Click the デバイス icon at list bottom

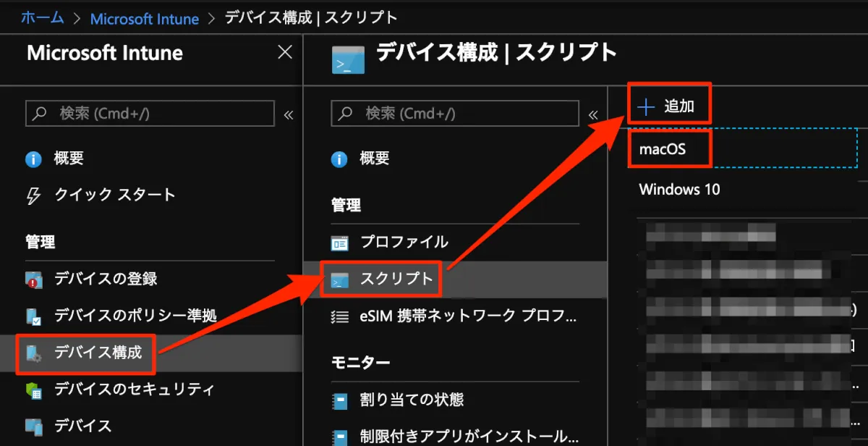33,426
